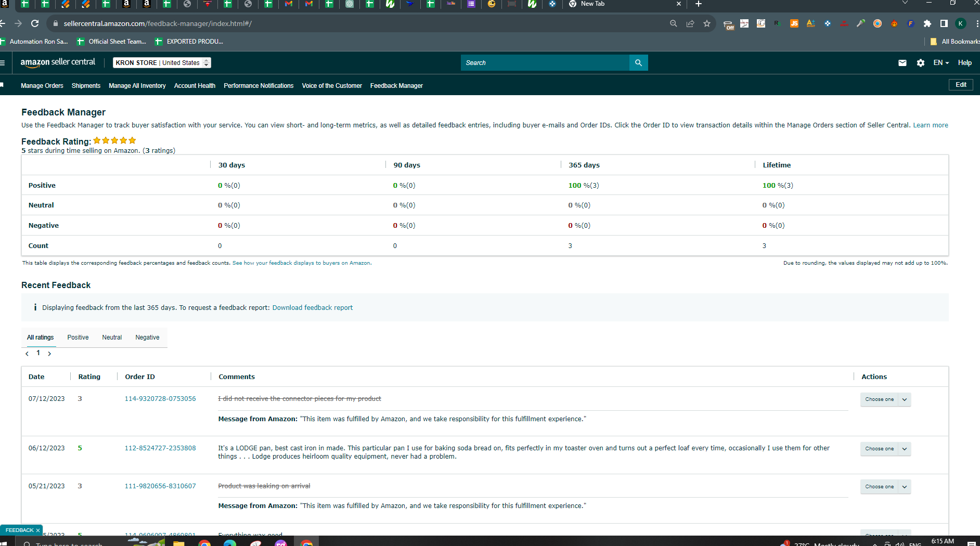
Task: Open order ID 111-9820656-8310607
Action: click(160, 486)
